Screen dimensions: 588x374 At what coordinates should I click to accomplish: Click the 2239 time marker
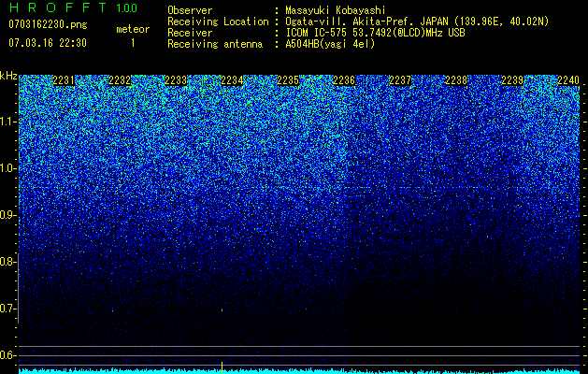click(512, 80)
